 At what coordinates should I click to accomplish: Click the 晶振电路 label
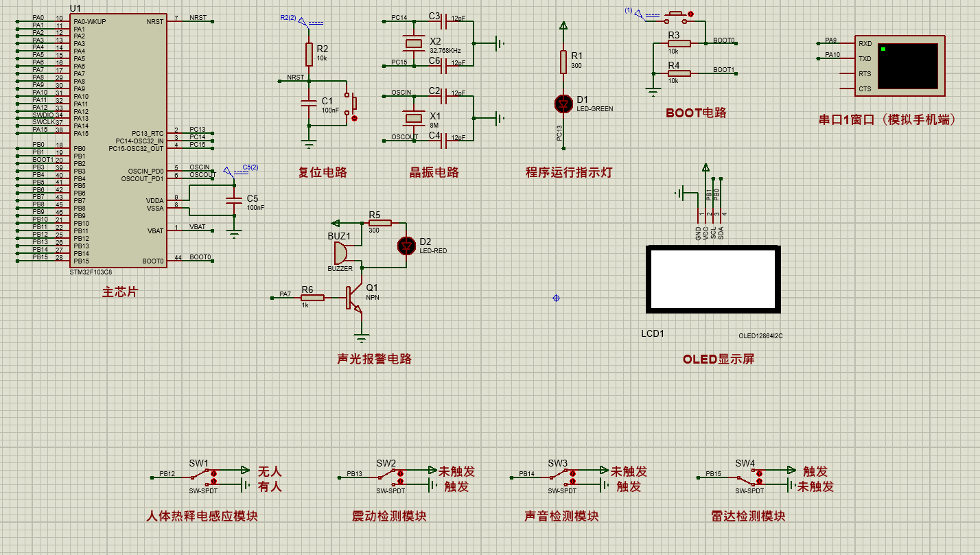[434, 172]
